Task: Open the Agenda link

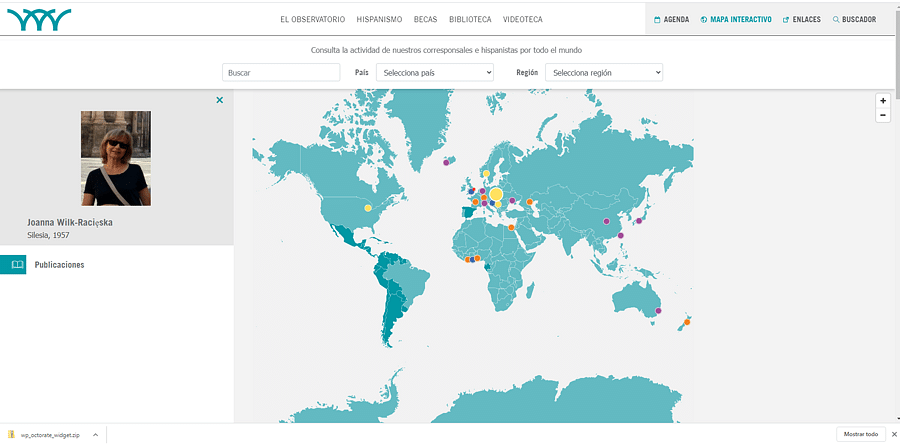Action: (671, 19)
